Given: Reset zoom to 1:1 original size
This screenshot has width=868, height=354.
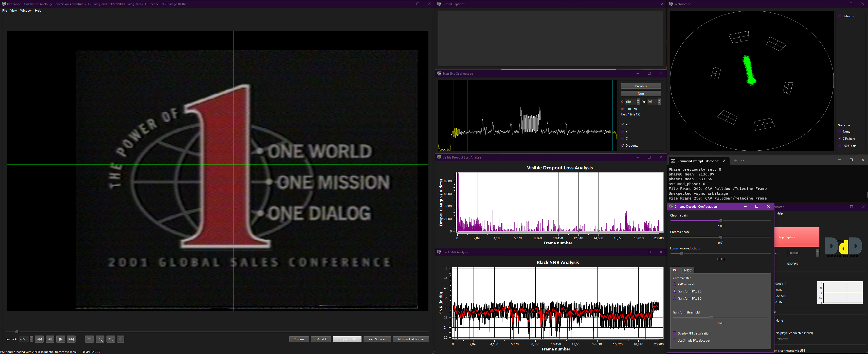Looking at the screenshot, I should (x=111, y=339).
